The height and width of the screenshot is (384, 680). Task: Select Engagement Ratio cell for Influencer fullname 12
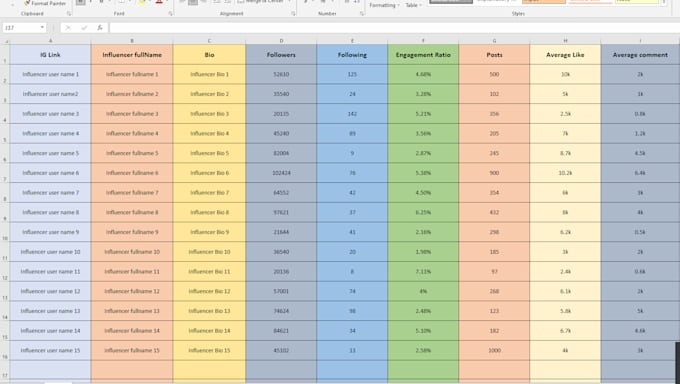click(423, 291)
